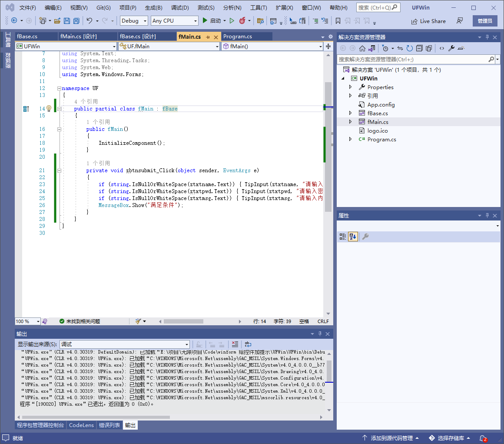504x444 pixels.
Task: Undo the last edit with the undo arrow
Action: pos(90,20)
